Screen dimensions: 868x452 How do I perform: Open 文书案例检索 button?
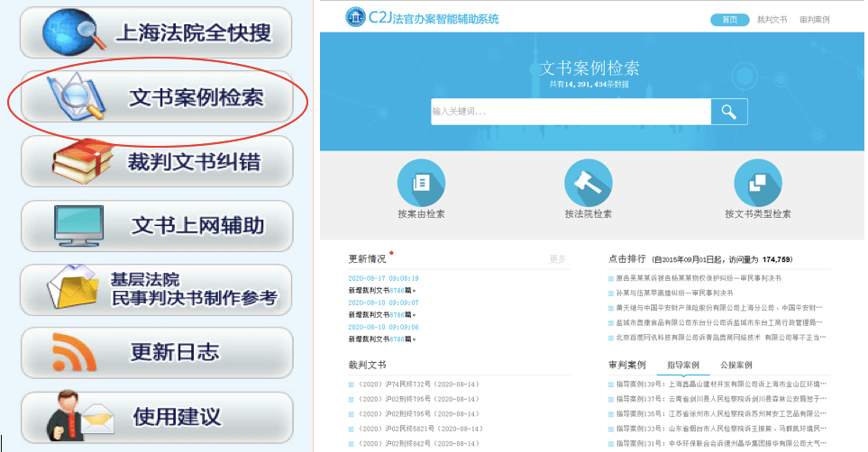(x=157, y=97)
